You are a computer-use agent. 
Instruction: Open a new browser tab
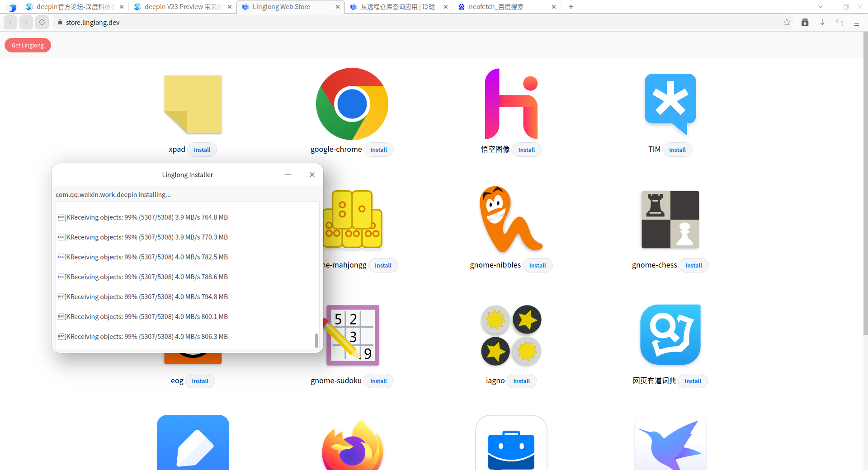click(x=571, y=7)
